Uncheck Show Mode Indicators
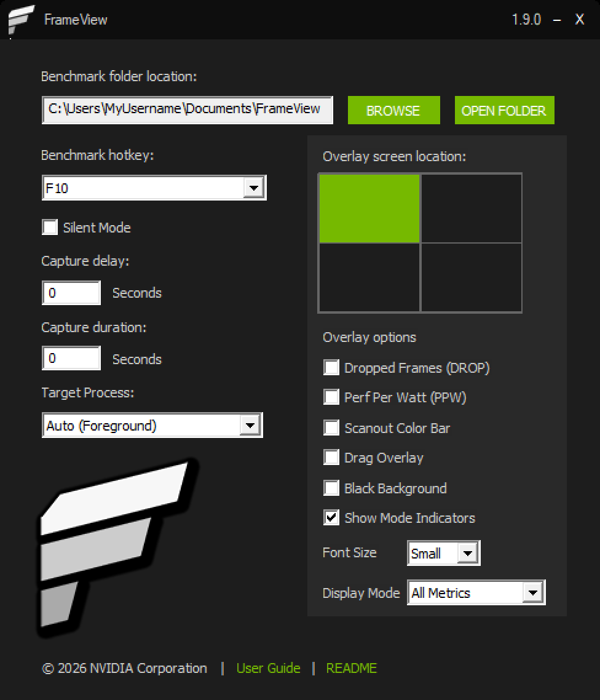This screenshot has width=600, height=700. point(331,517)
